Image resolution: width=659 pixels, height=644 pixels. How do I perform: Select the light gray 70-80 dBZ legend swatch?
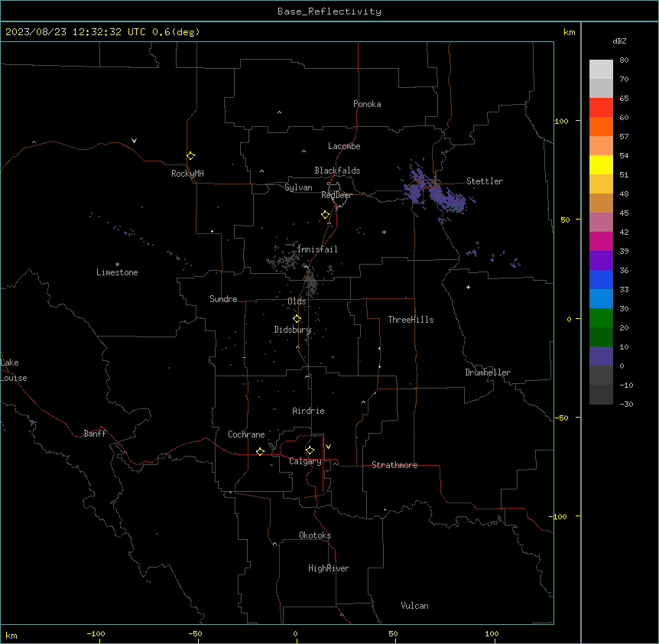pos(601,69)
